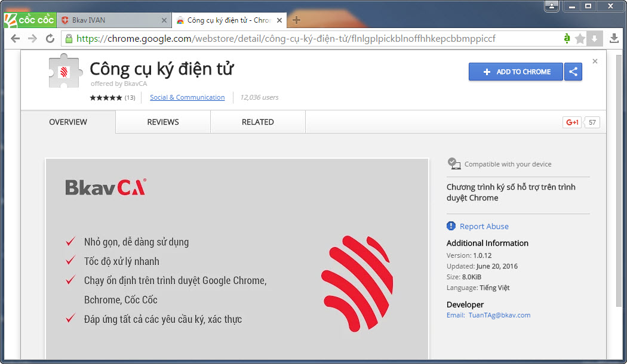Click the '12,036 users' text

coord(259,97)
